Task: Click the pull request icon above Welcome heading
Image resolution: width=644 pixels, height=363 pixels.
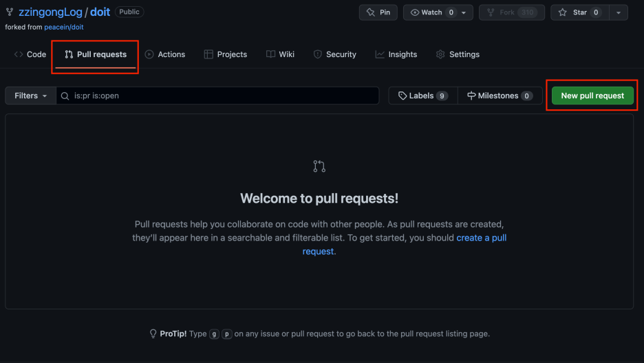Action: 319,166
